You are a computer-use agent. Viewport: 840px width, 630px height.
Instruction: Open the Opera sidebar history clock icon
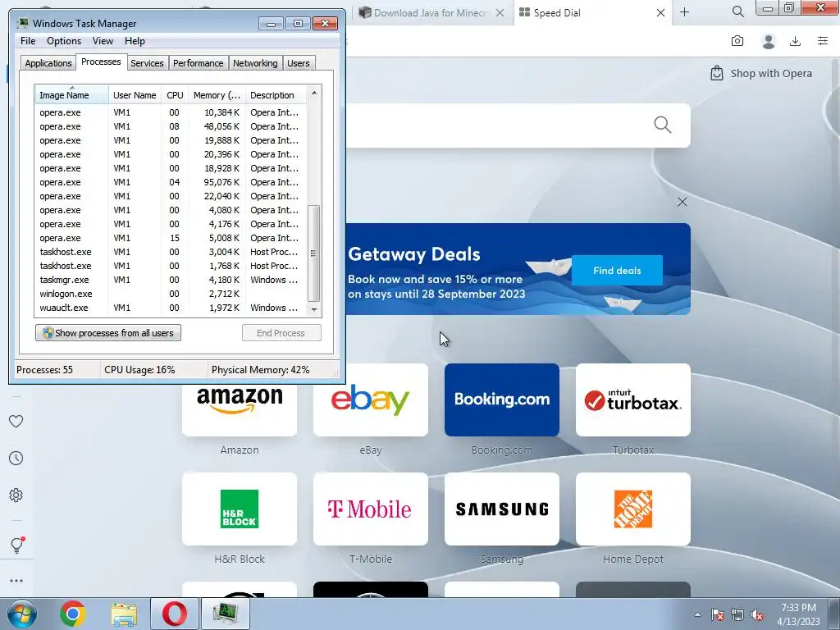(16, 458)
